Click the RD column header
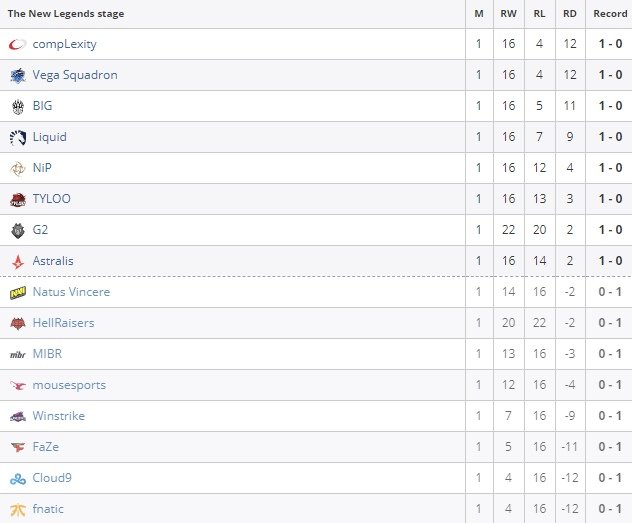The image size is (632, 523). (x=570, y=14)
